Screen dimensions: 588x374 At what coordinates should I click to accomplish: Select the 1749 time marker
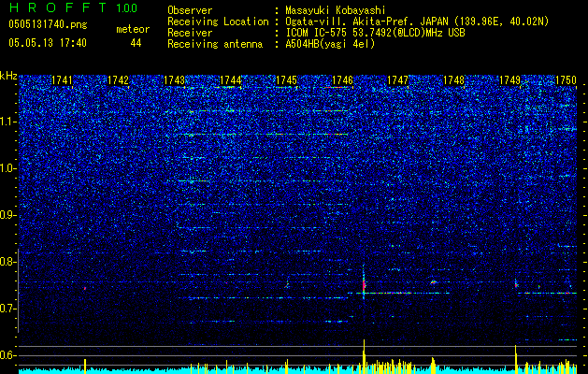(510, 80)
